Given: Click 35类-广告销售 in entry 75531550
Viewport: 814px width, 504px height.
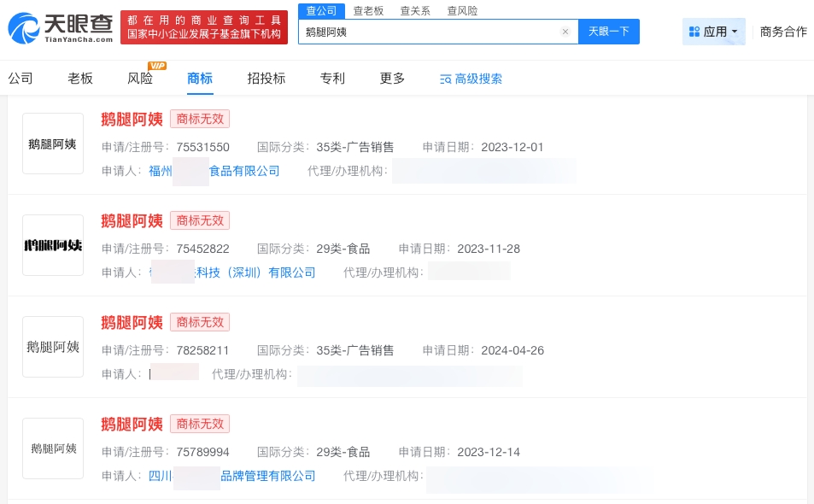Looking at the screenshot, I should coord(355,148).
